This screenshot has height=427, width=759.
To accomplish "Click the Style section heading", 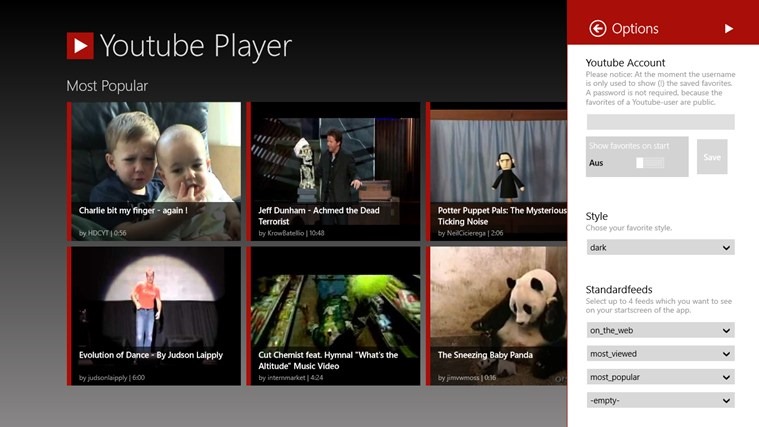I will [x=597, y=216].
